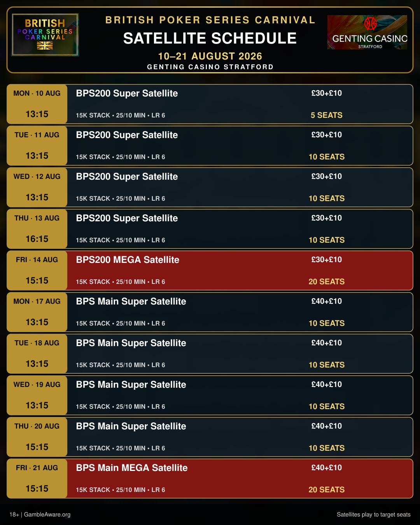
Task: Click the 5 SEATS label on Monday
Action: [x=326, y=115]
